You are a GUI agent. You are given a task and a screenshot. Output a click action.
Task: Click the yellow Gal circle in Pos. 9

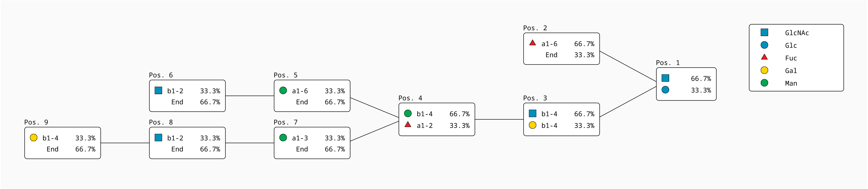34,137
